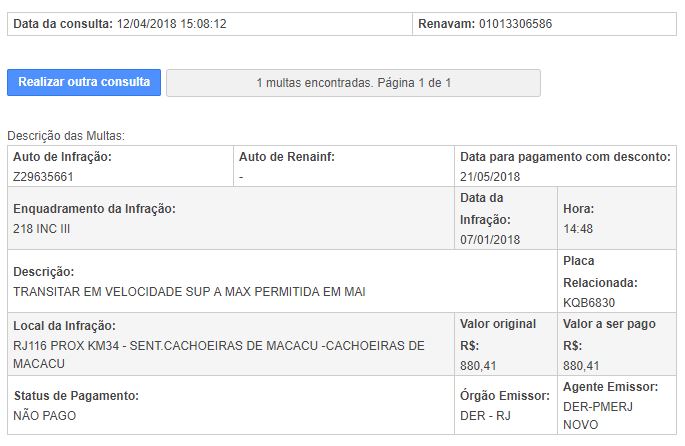This screenshot has height=446, width=685.
Task: Click the Renavam number 01013306586
Action: tap(515, 24)
